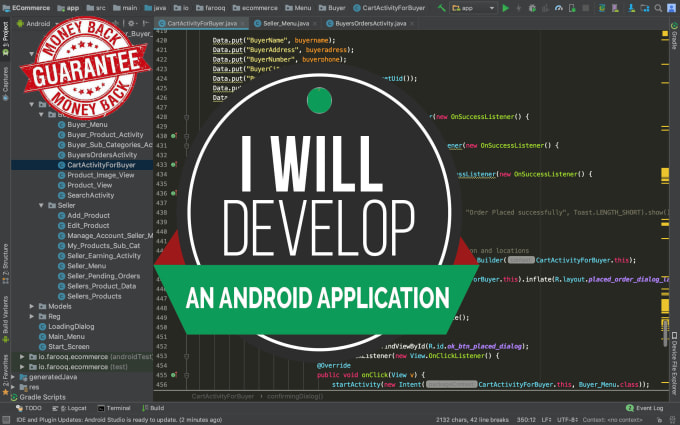The image size is (680, 425).
Task: Open the SDK Manager download icon
Action: click(x=631, y=8)
